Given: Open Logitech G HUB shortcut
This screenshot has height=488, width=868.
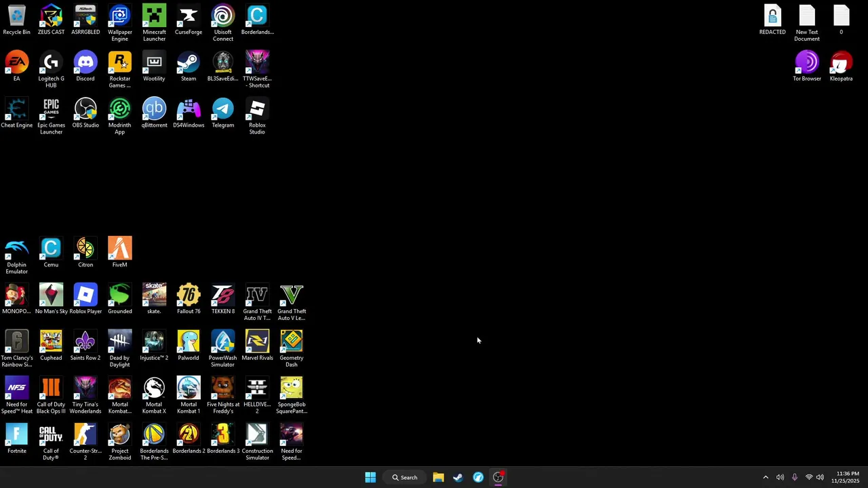Looking at the screenshot, I should [x=51, y=70].
